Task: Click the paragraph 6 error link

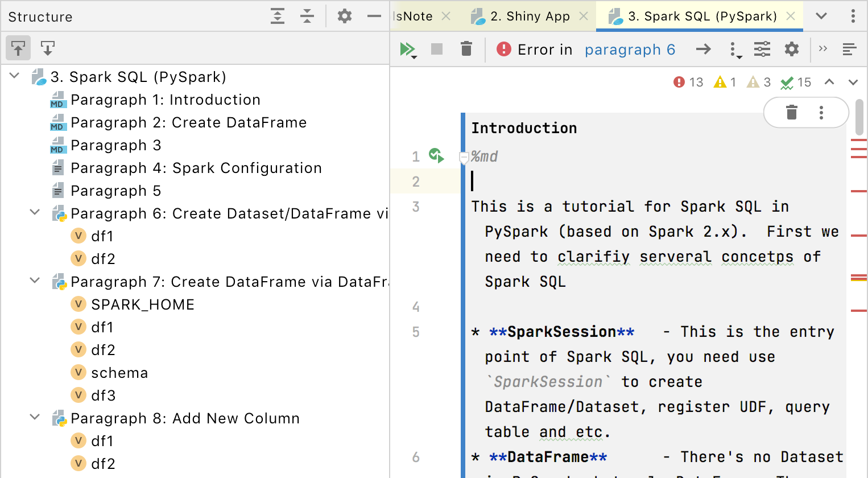Action: coord(630,50)
